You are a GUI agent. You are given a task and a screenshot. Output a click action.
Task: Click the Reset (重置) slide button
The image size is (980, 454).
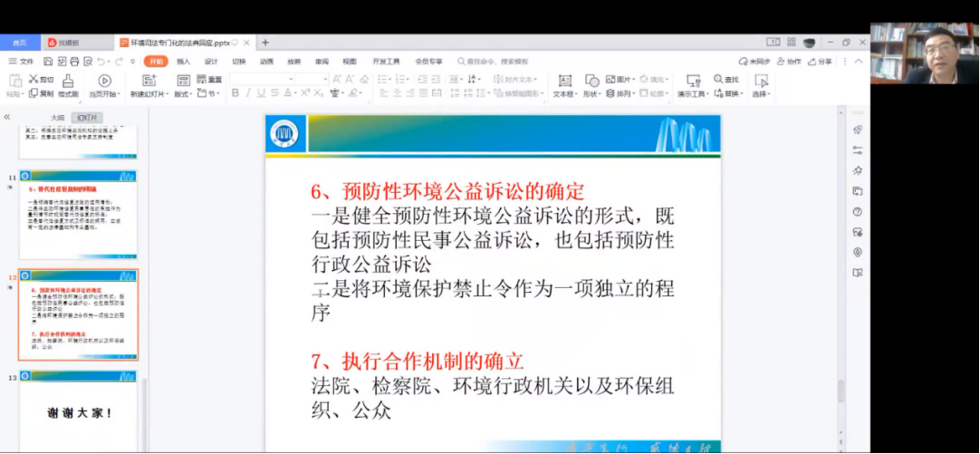click(x=209, y=80)
